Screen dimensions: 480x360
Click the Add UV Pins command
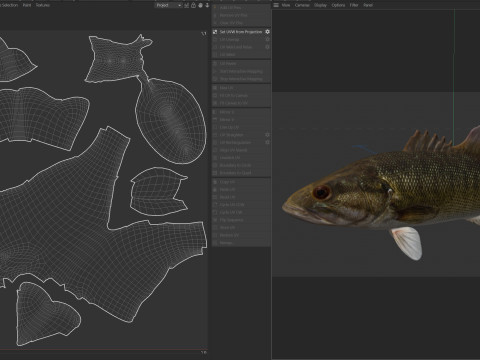[x=241, y=8]
